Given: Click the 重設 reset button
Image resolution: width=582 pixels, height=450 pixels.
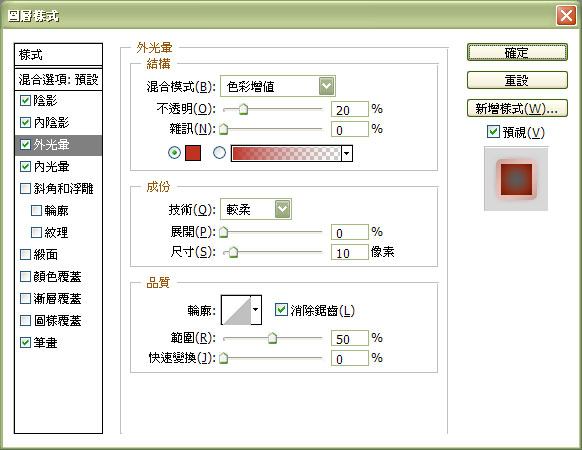Looking at the screenshot, I should pos(517,80).
